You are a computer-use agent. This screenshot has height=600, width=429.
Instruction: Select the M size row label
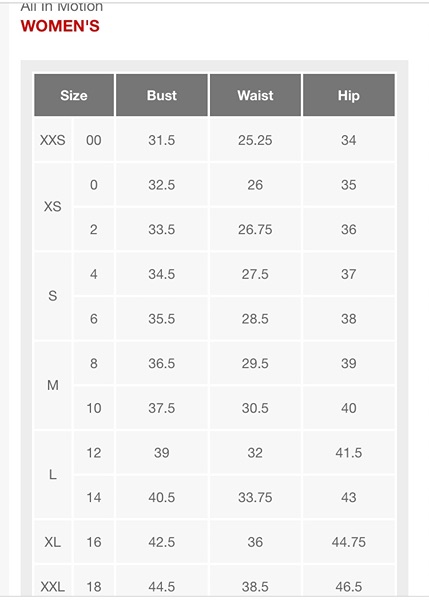(x=53, y=385)
